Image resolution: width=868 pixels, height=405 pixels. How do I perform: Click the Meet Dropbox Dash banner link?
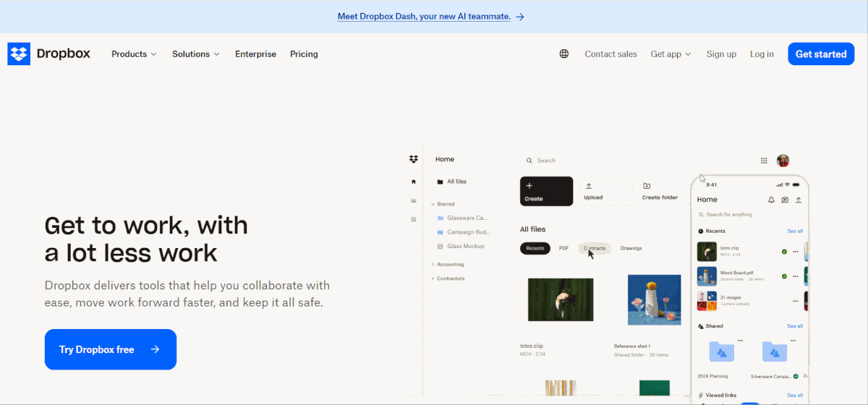pyautogui.click(x=431, y=16)
